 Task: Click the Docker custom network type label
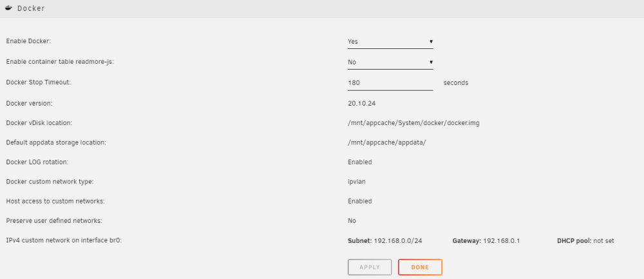50,182
